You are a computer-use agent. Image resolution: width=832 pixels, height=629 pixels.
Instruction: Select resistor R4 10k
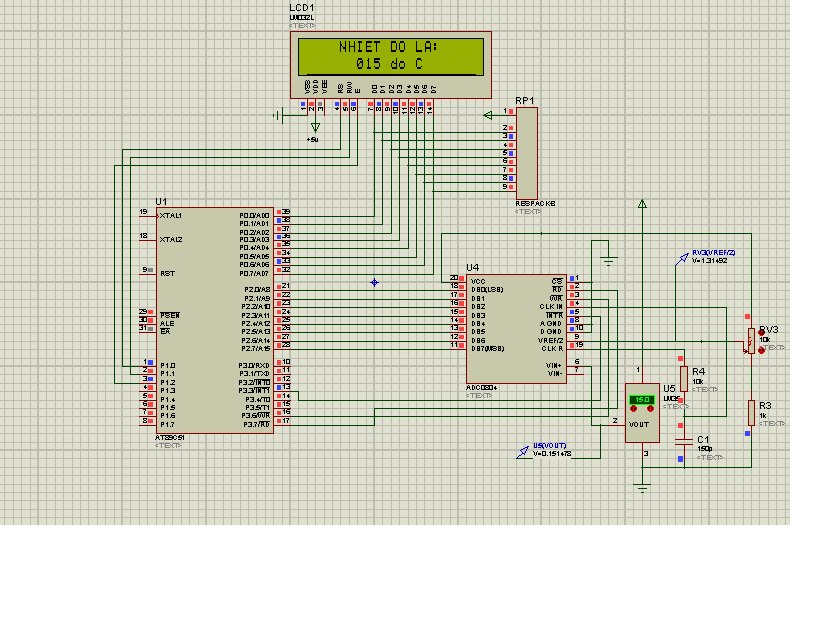click(x=684, y=378)
